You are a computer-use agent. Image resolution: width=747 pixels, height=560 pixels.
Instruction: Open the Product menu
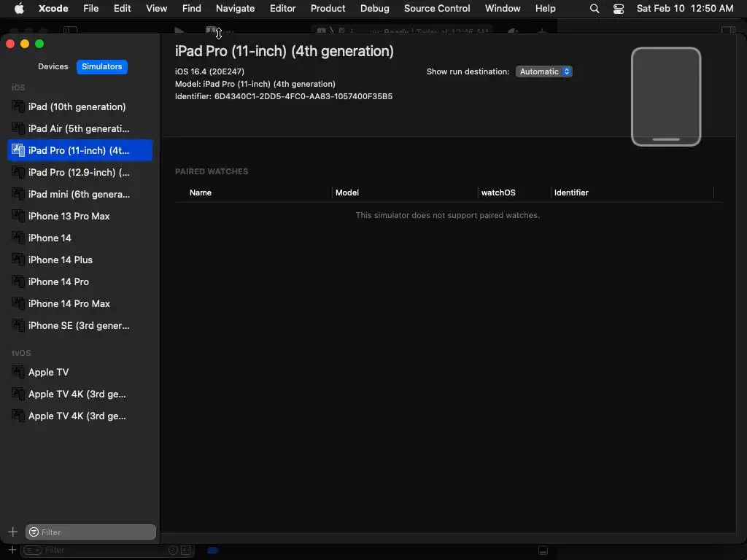(328, 8)
